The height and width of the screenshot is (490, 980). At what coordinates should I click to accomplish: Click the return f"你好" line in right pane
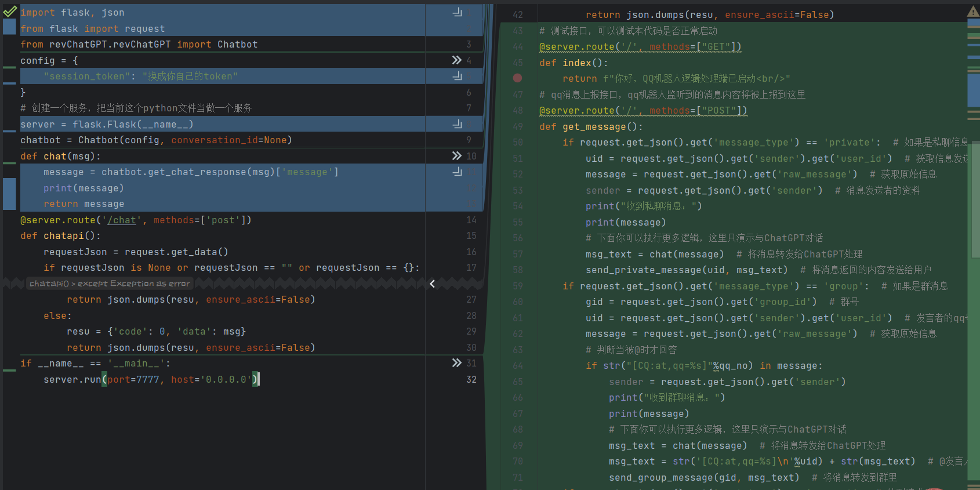tap(677, 79)
